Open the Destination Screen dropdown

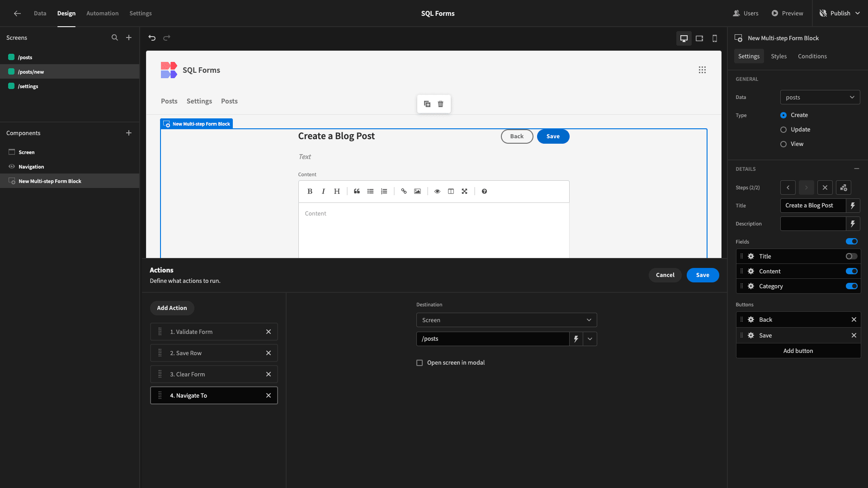click(506, 320)
